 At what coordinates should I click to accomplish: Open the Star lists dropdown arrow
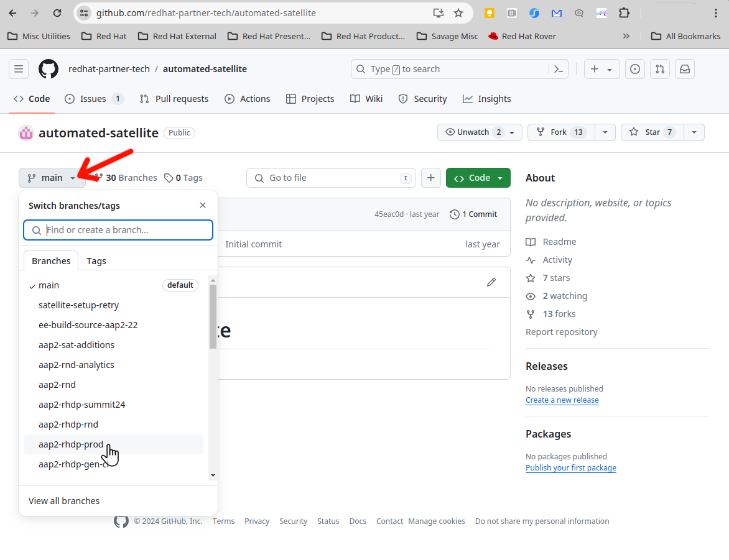[694, 132]
